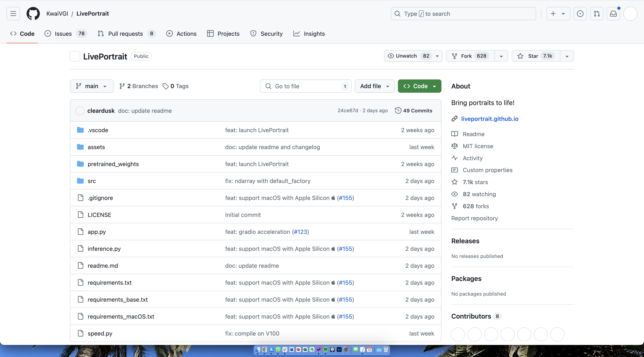Click the LICENSE file icon

(80, 215)
